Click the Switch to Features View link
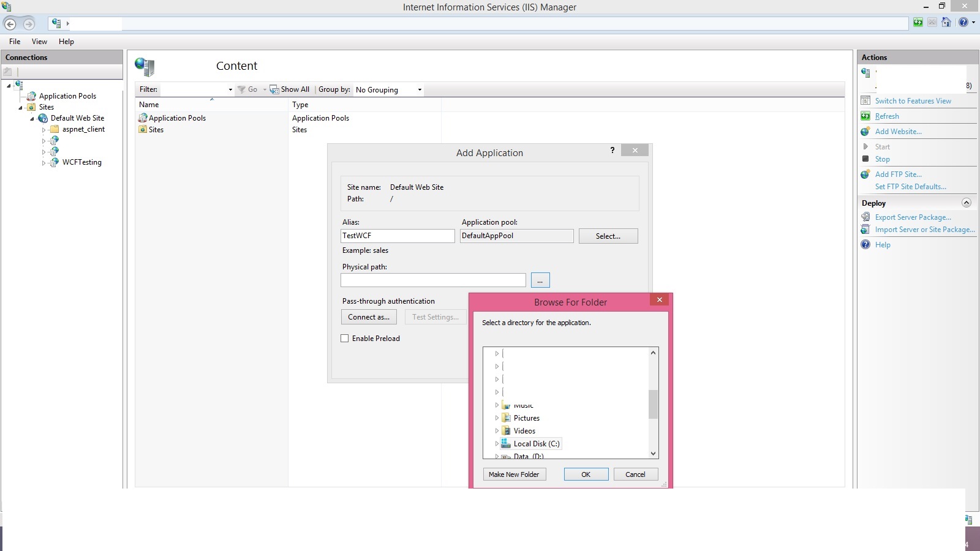Screen dimensions: 980x551 click(x=913, y=101)
